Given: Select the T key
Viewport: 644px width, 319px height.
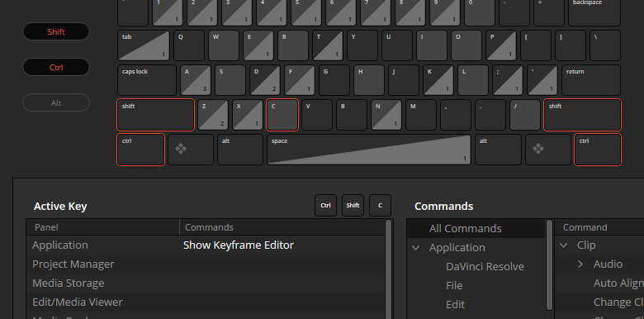Looking at the screenshot, I should (x=327, y=45).
